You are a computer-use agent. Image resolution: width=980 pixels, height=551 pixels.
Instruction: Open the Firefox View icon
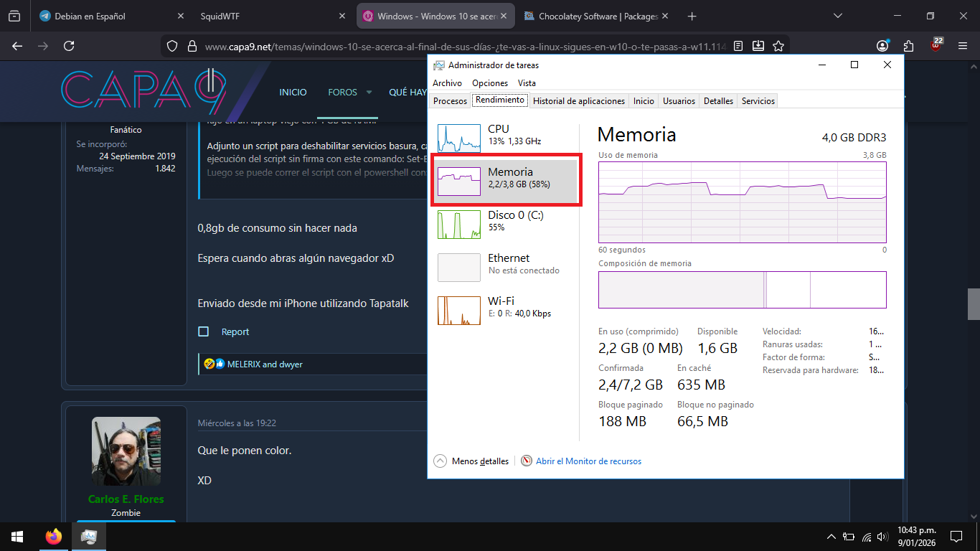click(x=14, y=16)
